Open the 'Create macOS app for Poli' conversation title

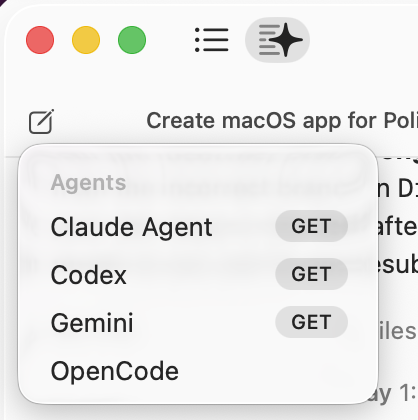[x=282, y=120]
